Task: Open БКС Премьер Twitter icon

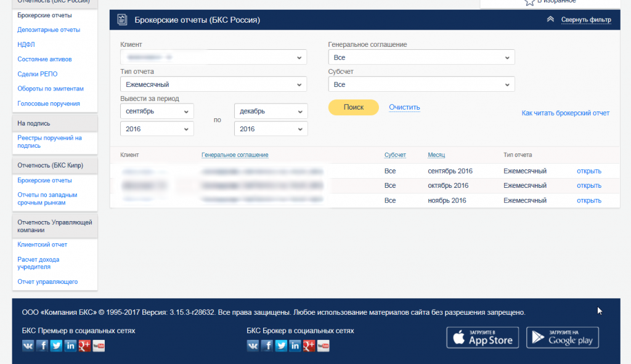Action: (56, 346)
